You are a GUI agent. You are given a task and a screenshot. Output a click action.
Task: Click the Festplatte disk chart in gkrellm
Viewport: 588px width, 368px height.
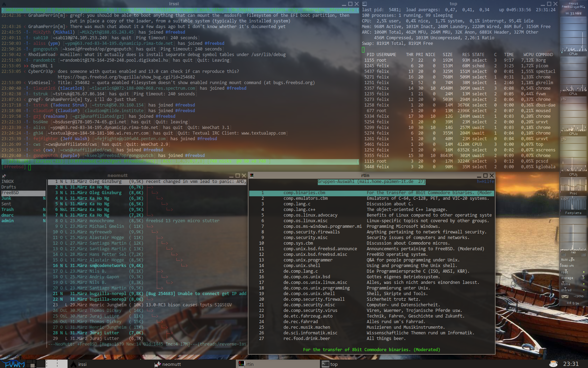pos(573,203)
